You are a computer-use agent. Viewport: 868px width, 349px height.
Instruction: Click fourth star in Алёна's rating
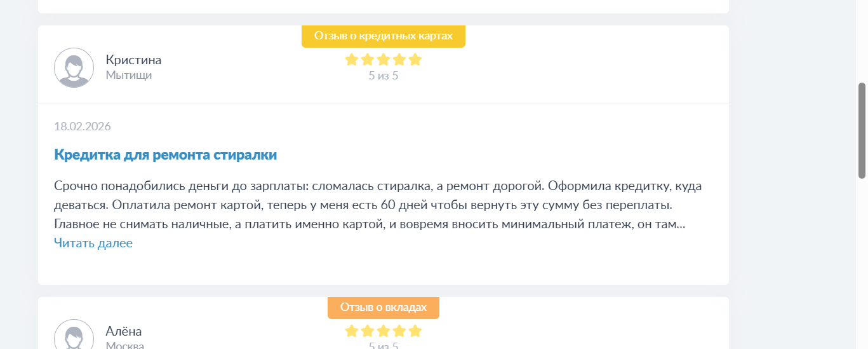399,331
